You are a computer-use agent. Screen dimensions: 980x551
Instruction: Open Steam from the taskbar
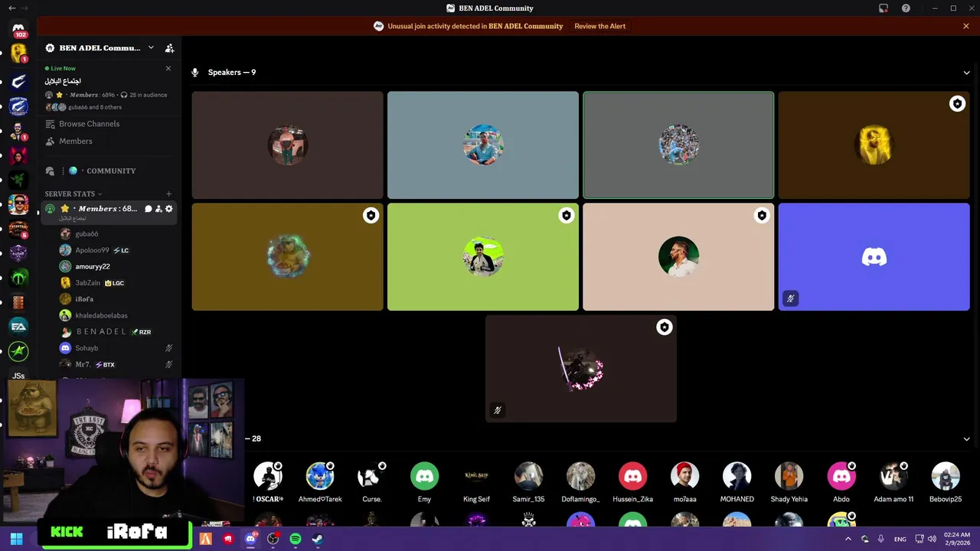click(318, 539)
